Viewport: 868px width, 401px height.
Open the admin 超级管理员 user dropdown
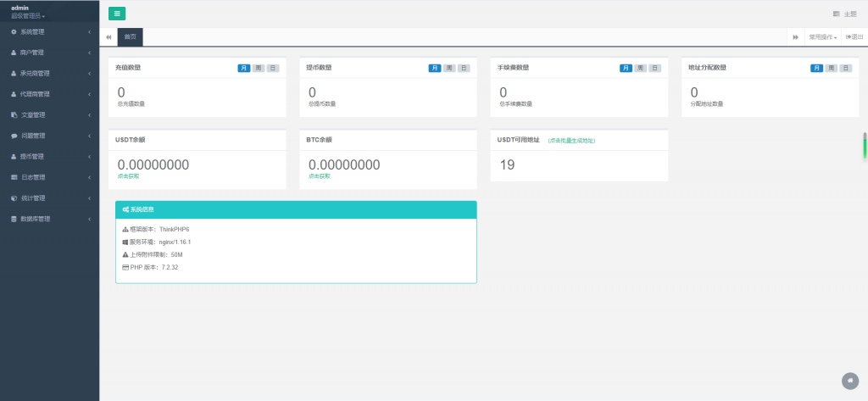(29, 16)
